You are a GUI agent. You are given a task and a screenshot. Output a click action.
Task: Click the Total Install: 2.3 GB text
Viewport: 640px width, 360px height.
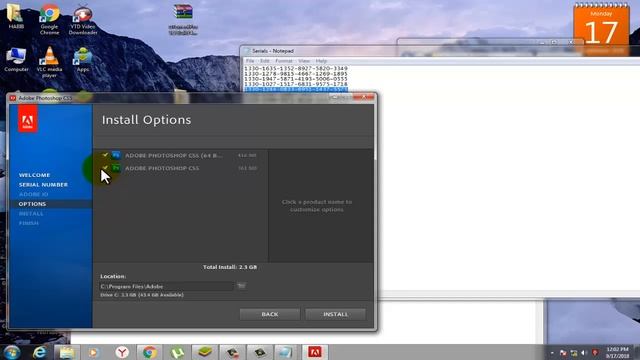click(x=230, y=267)
